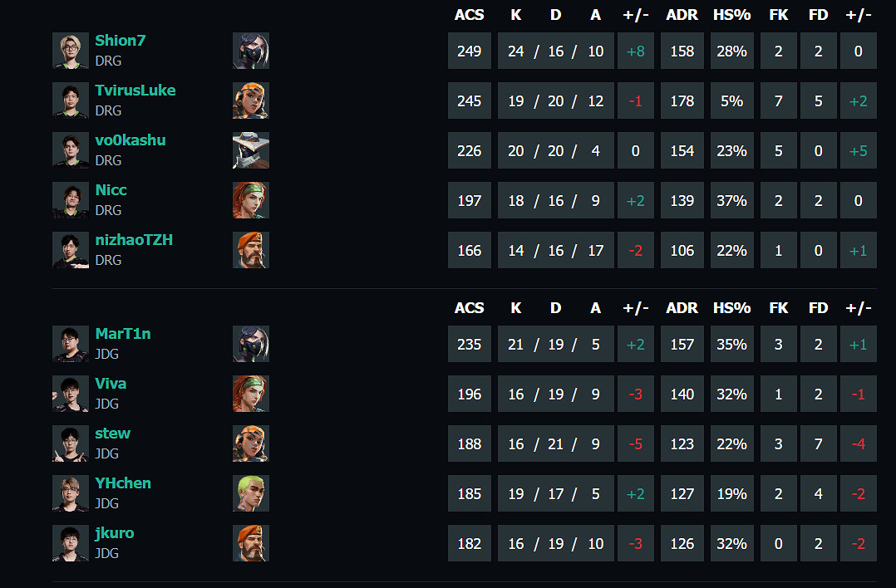
Task: Click stew's first deaths value 7
Action: click(x=818, y=444)
